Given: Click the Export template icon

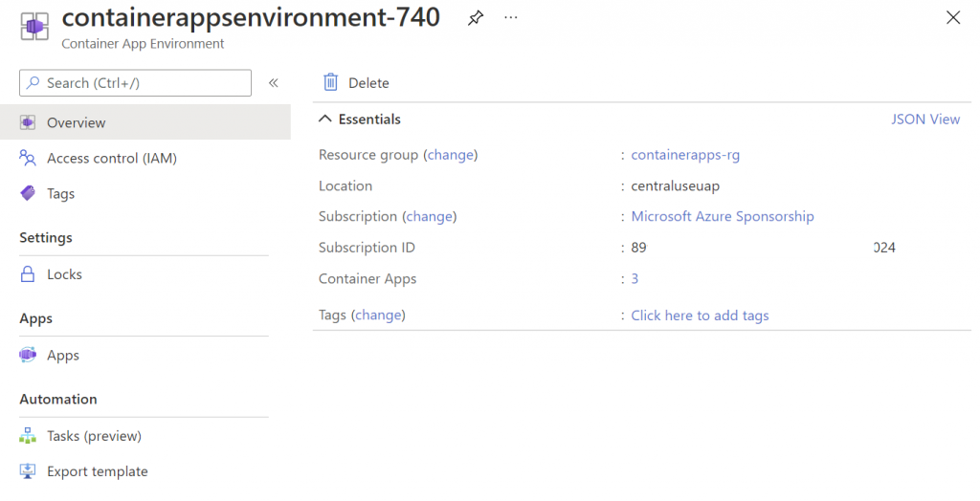Looking at the screenshot, I should pyautogui.click(x=28, y=471).
